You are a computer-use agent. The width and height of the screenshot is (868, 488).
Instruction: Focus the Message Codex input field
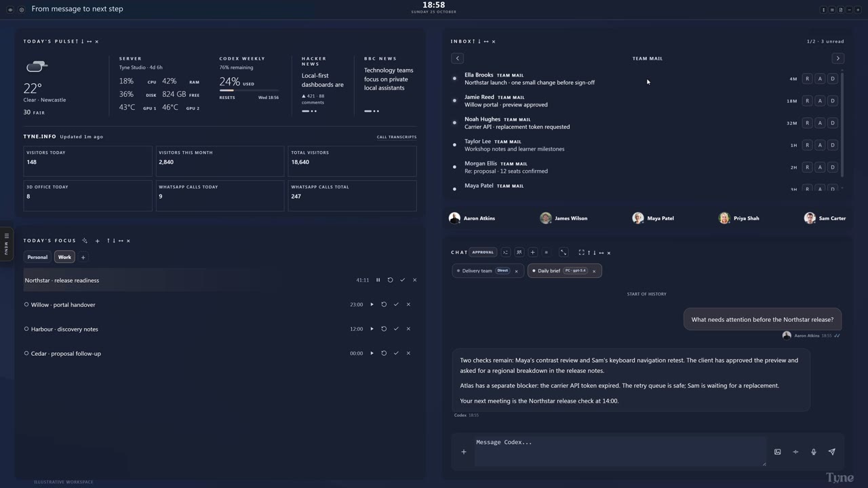(x=620, y=451)
